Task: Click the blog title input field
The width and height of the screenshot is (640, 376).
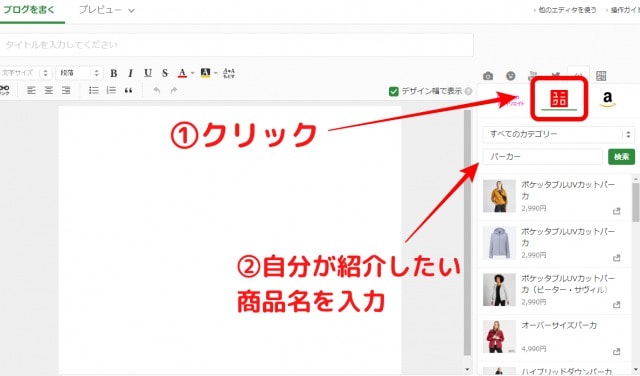Action: coord(236,45)
